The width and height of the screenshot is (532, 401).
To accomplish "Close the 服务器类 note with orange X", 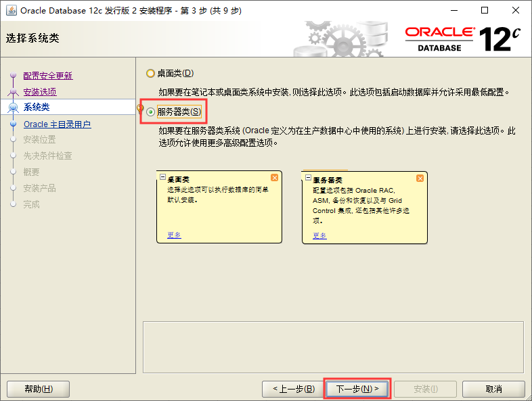I will tap(420, 178).
